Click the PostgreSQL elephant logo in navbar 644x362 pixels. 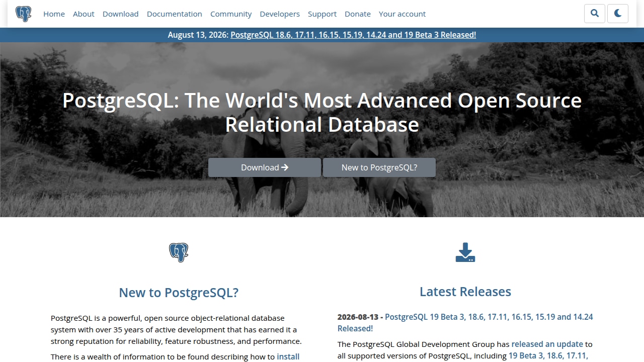coord(23,14)
